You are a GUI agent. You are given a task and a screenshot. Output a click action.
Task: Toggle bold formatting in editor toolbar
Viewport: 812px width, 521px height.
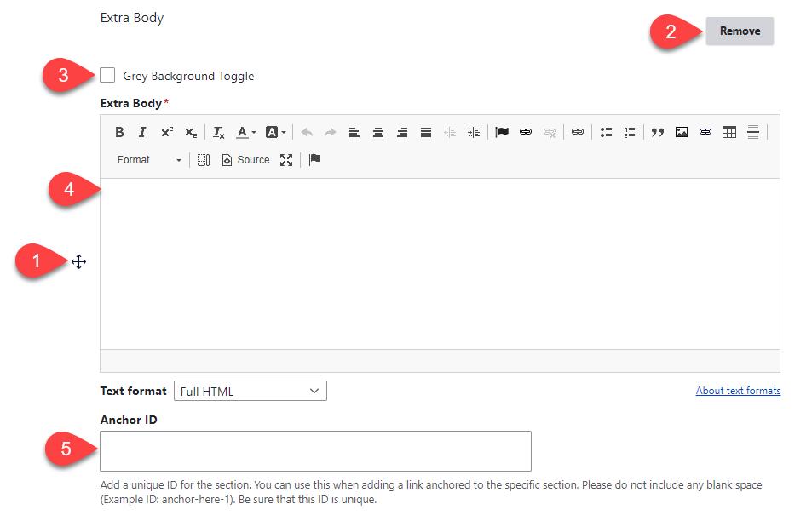(119, 132)
